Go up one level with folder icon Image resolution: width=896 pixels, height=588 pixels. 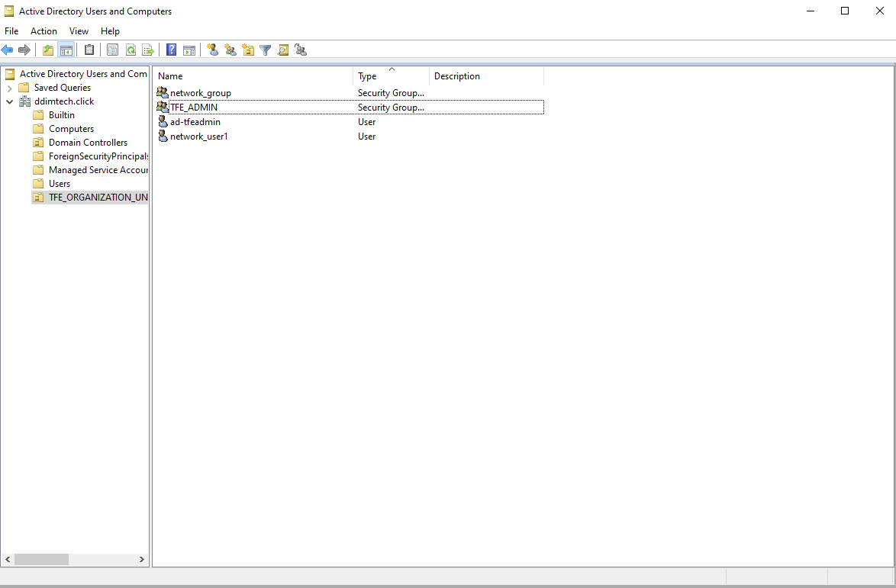point(48,50)
